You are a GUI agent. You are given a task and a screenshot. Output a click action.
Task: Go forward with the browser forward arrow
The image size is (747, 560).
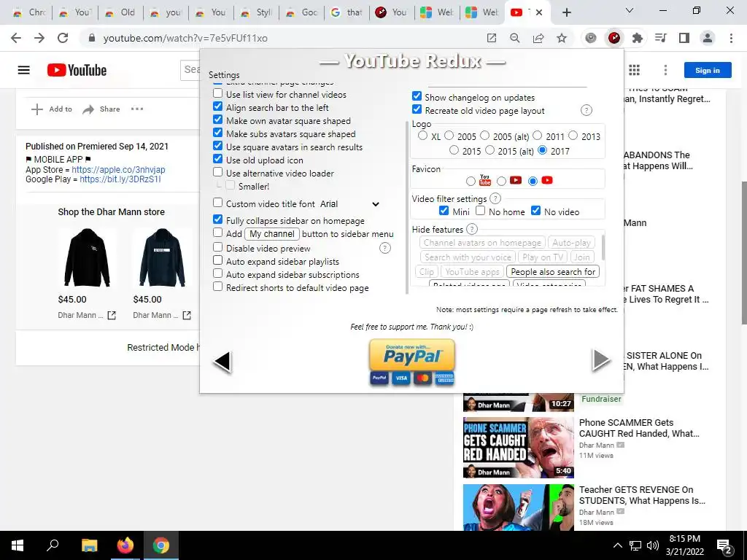39,38
